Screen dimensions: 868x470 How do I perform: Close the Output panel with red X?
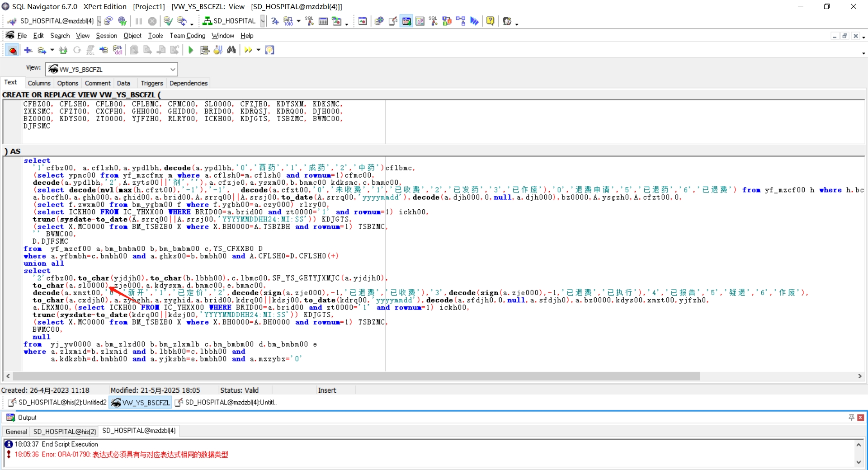pyautogui.click(x=861, y=418)
